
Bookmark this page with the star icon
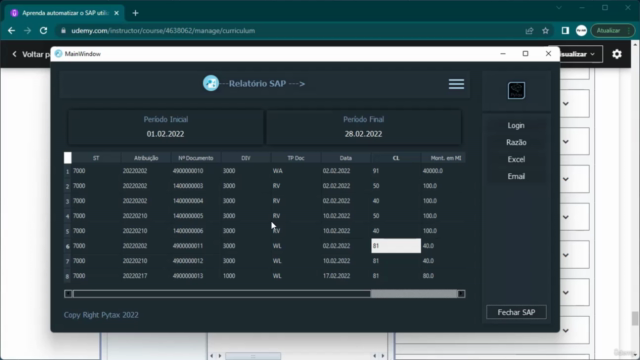[x=545, y=31]
